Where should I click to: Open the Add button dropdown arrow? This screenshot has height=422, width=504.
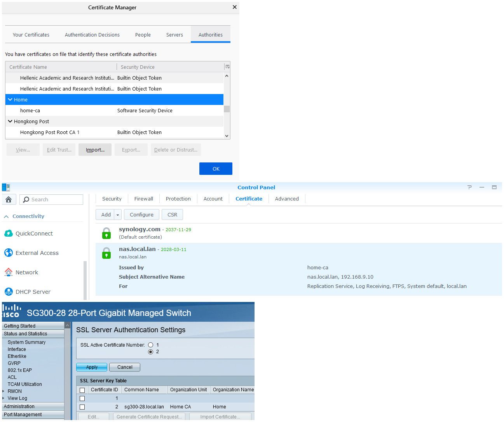tap(118, 214)
